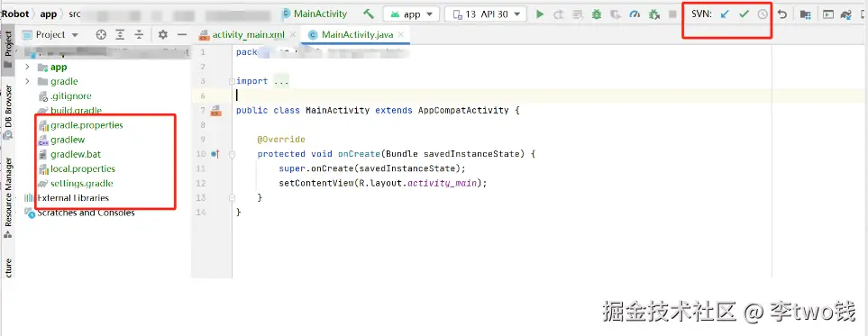Open the app run configuration dropdown
The image size is (868, 336).
tap(411, 14)
